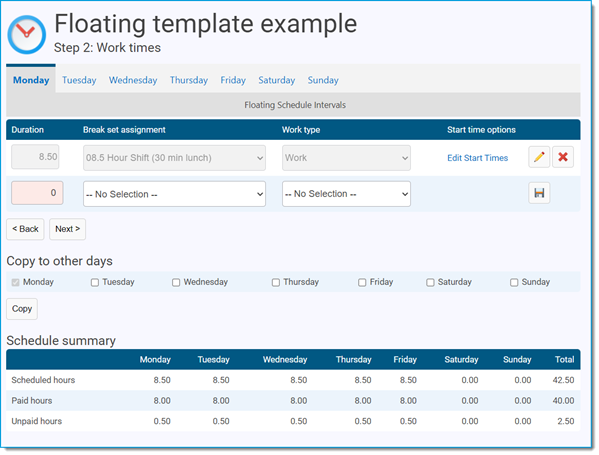Tick the Tuesday copy checkbox
Image resolution: width=599 pixels, height=455 pixels.
(95, 282)
